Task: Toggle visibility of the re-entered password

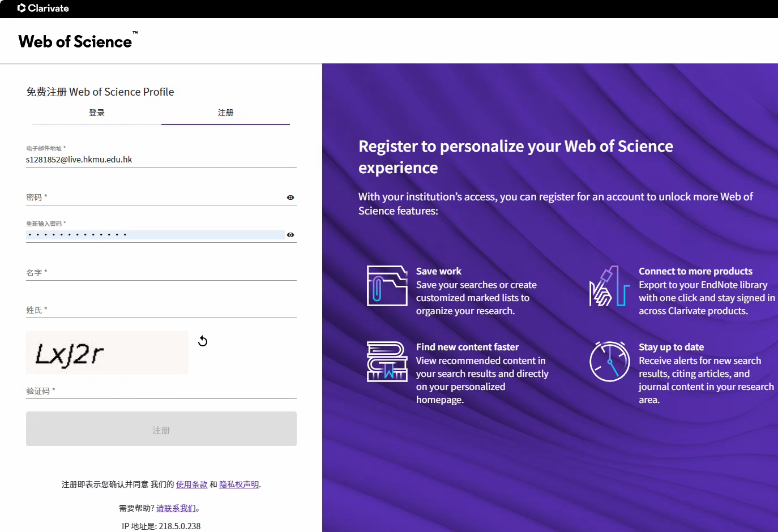Action: [x=290, y=235]
